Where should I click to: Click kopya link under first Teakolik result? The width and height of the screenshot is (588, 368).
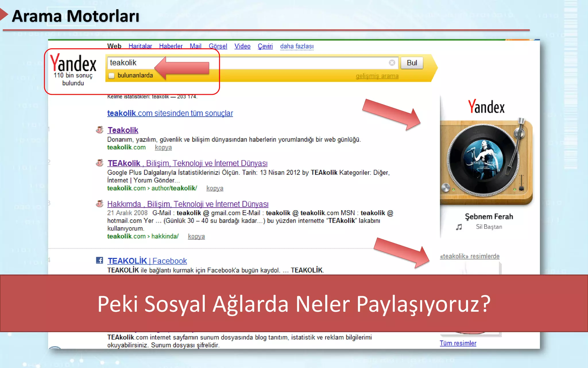pos(163,147)
